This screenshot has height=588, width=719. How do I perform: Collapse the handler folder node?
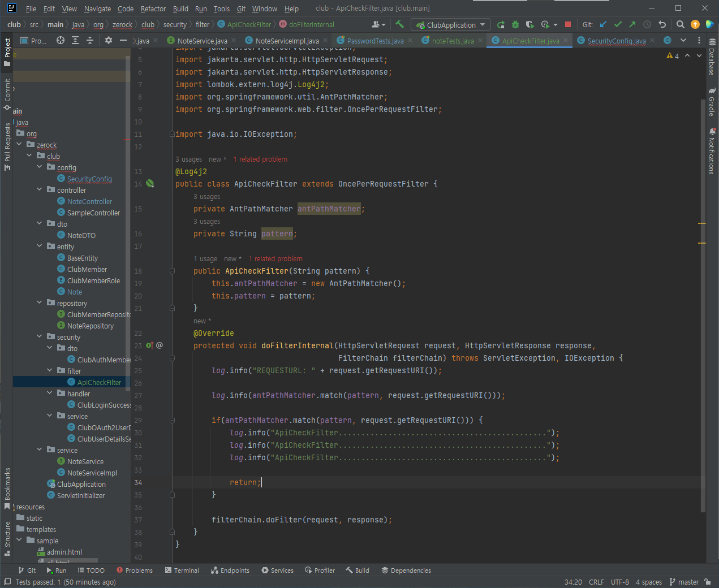click(x=50, y=393)
